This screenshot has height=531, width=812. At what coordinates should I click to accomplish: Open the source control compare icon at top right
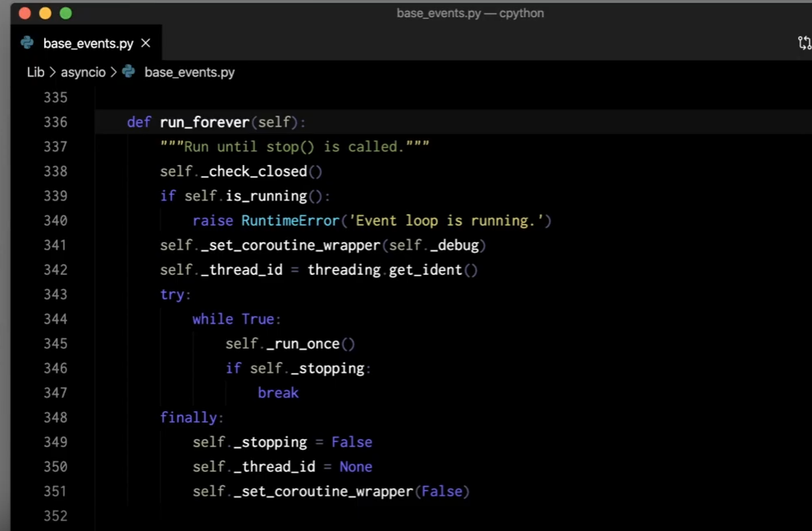point(805,43)
